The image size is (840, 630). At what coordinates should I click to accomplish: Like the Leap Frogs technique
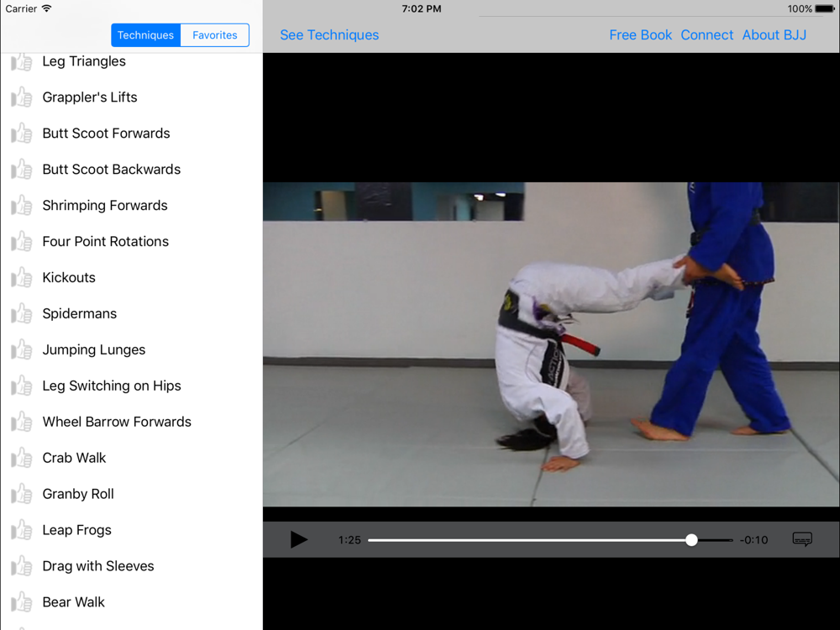click(x=22, y=530)
